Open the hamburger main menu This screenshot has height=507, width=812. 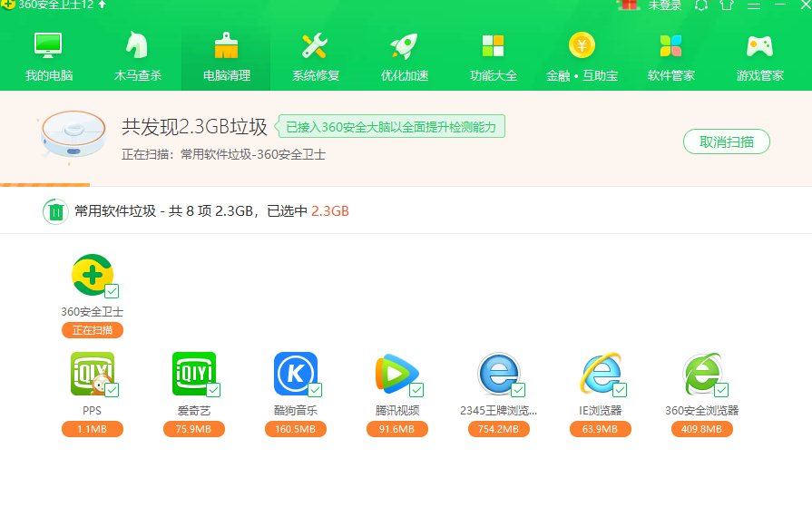click(x=754, y=5)
